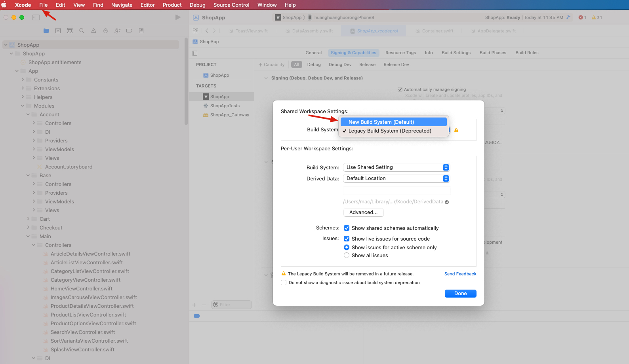
Task: Open the Report navigator icon
Action: 141,31
